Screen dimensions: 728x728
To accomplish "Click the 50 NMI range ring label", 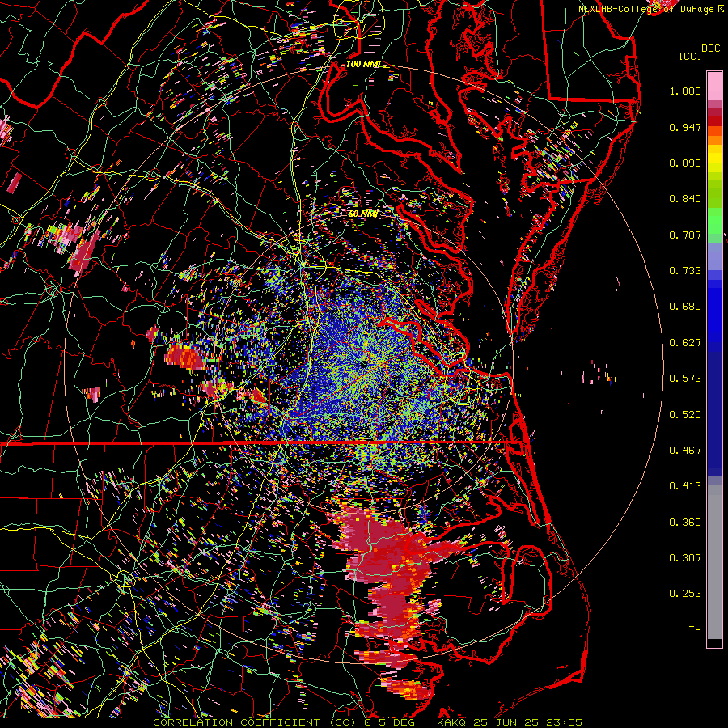I will coord(363,214).
